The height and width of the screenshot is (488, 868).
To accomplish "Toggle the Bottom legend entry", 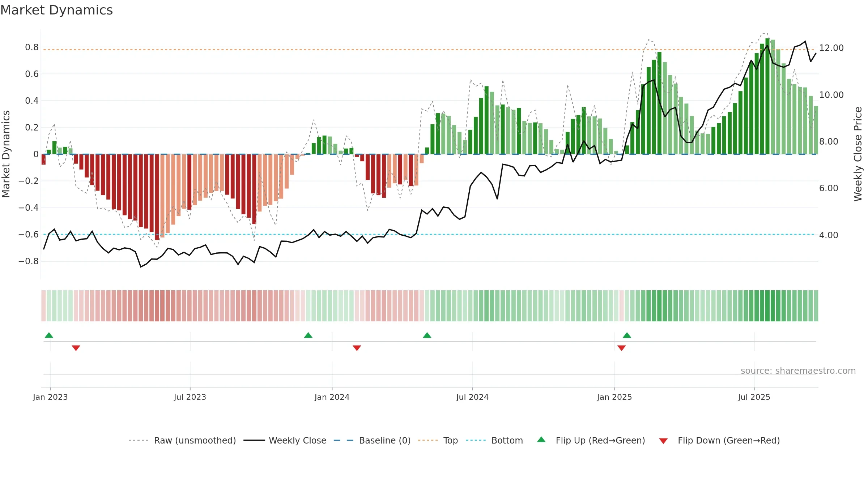I will pos(494,440).
